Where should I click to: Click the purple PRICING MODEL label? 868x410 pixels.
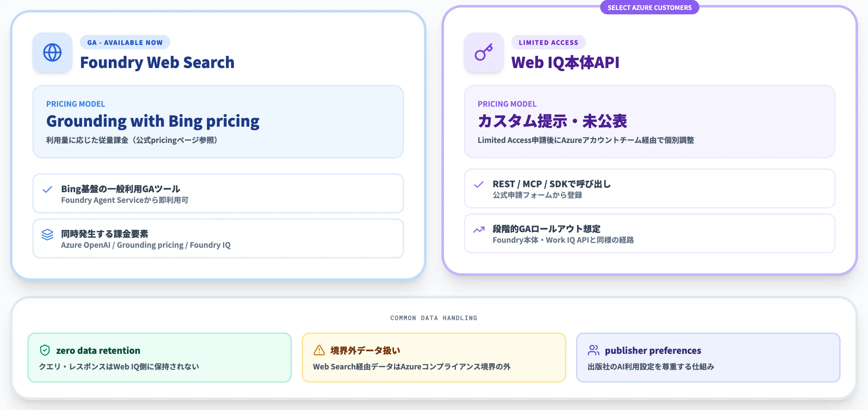coord(507,104)
